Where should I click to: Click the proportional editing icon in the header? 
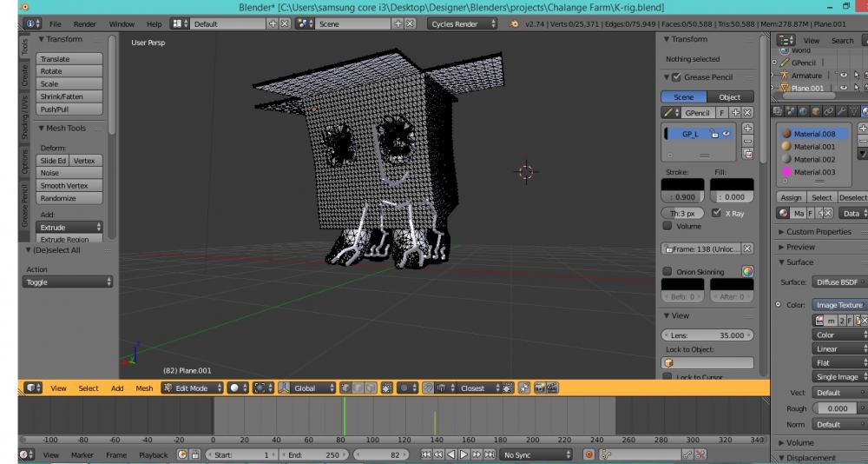coord(403,388)
